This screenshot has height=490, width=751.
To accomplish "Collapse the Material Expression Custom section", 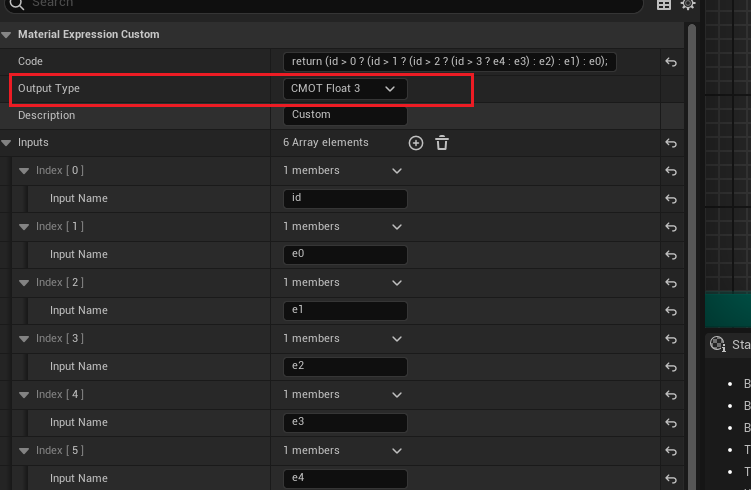I will 7,35.
